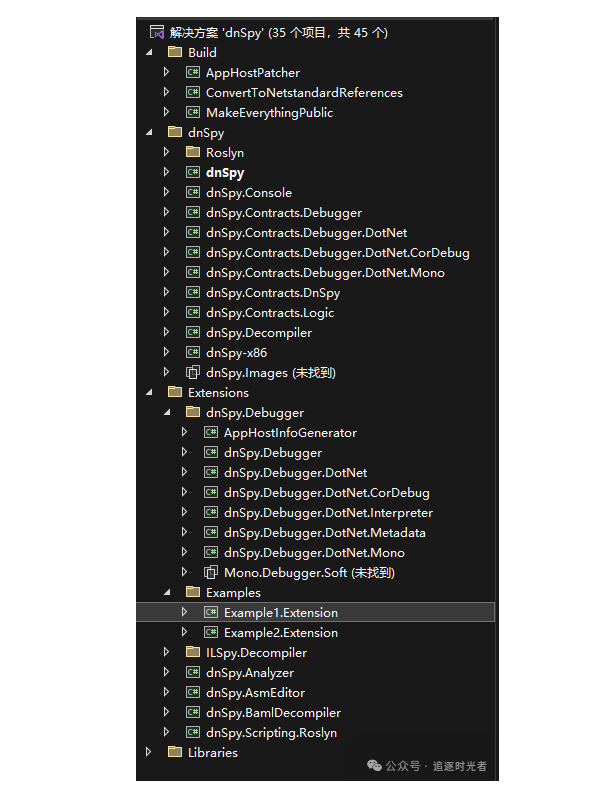Click the C# icon beside dnSpy.Scripting.Roslyn
This screenshot has height=788, width=603.
[193, 732]
